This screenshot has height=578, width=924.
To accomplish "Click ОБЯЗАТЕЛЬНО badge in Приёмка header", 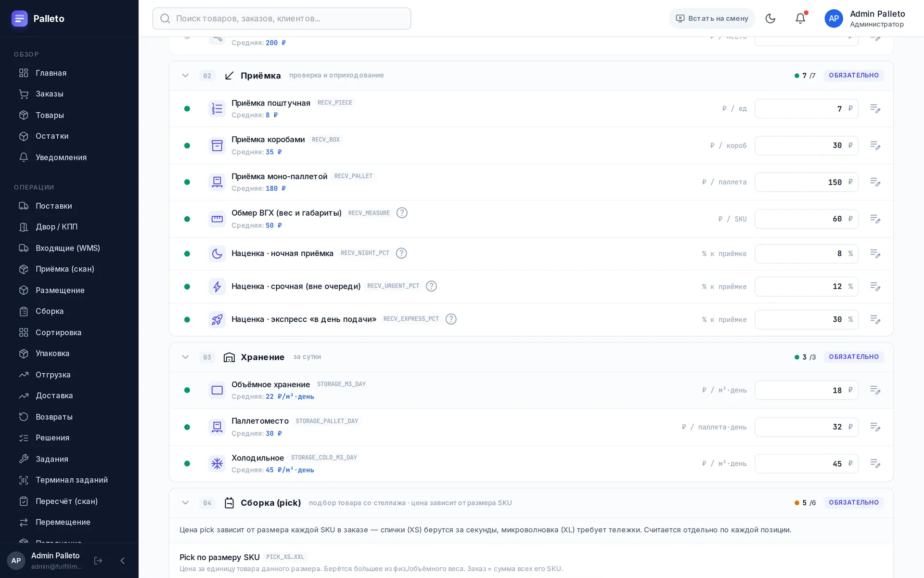I will tap(854, 75).
